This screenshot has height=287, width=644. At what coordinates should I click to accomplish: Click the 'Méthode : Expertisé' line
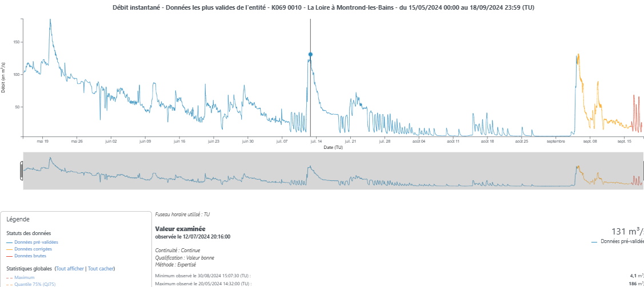[x=176, y=265]
